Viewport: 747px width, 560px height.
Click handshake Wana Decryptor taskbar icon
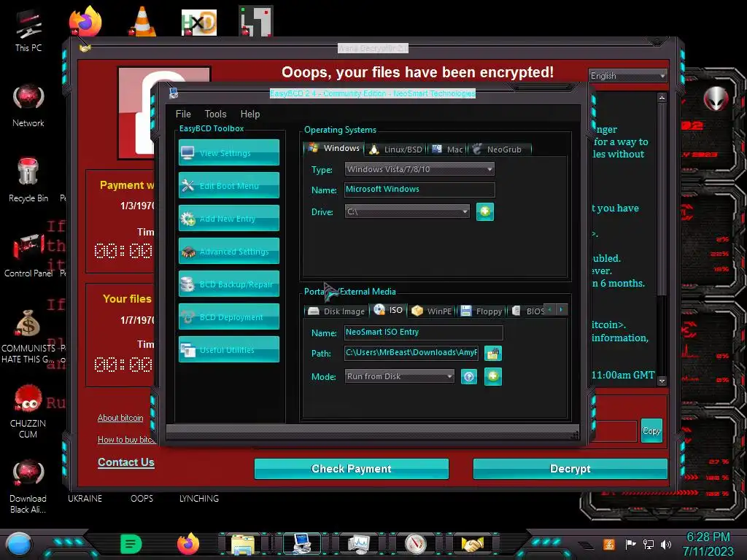(x=472, y=544)
